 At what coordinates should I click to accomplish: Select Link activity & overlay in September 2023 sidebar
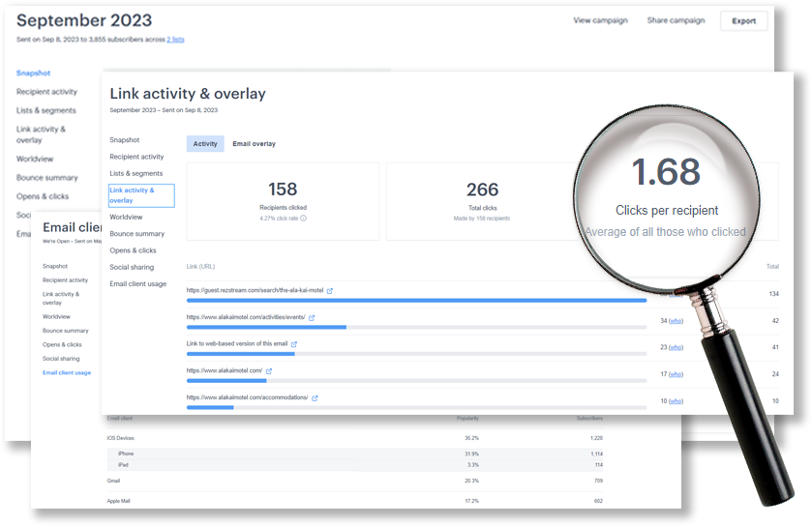(x=41, y=134)
